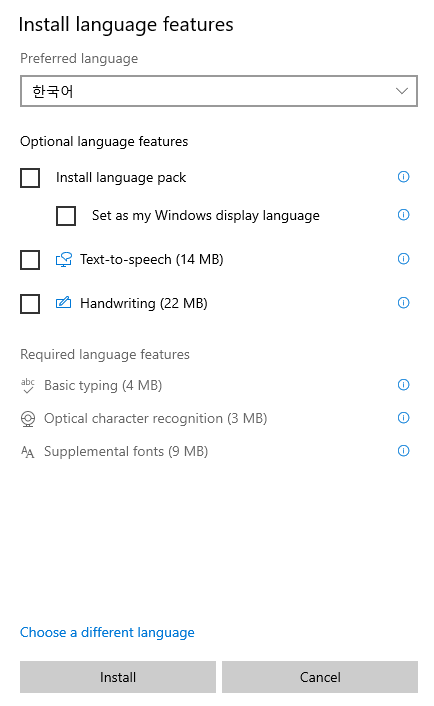
Task: Tick the Text-to-speech (14 MB) checkbox
Action: (x=30, y=260)
